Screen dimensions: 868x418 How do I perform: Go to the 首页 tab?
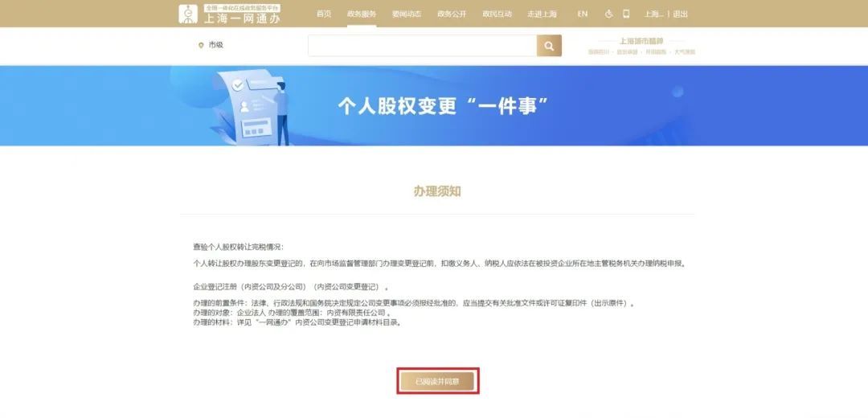tap(324, 14)
